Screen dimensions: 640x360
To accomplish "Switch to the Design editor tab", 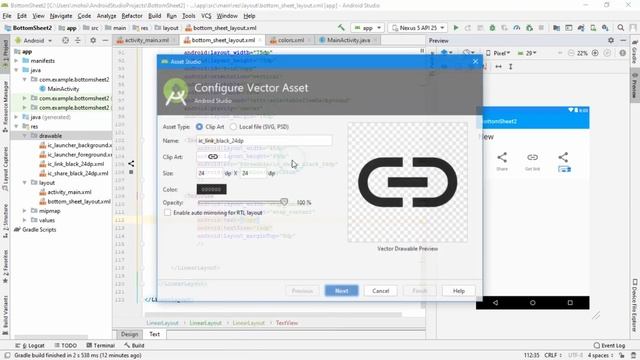I will [x=129, y=334].
